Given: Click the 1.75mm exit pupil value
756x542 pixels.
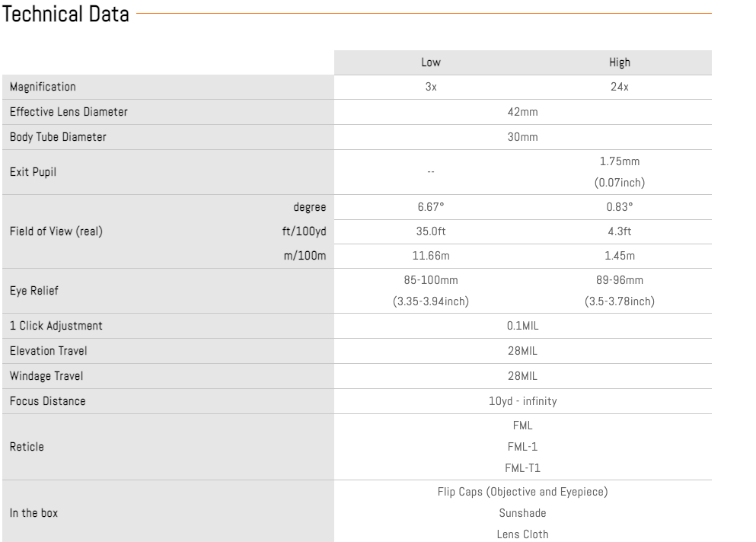Looking at the screenshot, I should tap(620, 163).
